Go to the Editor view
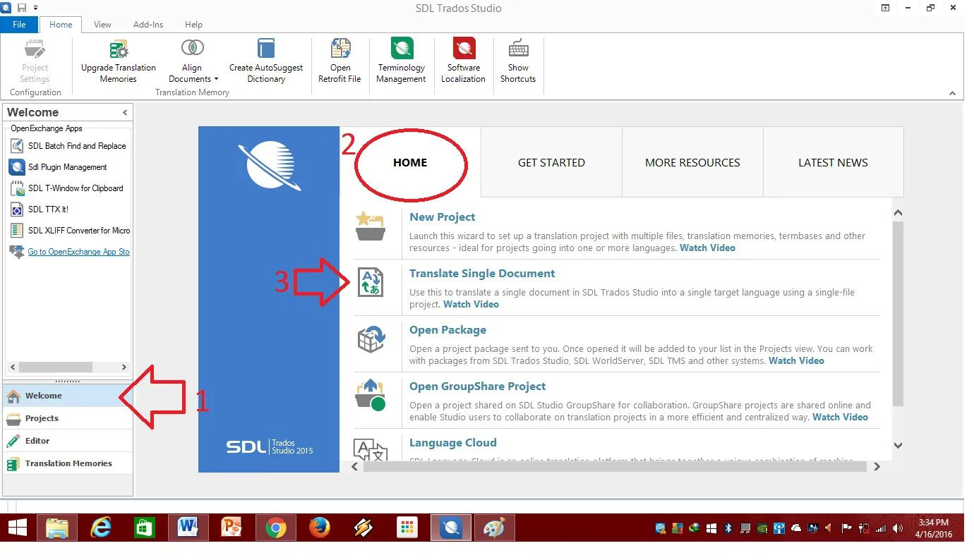This screenshot has width=974, height=560. [x=68, y=441]
